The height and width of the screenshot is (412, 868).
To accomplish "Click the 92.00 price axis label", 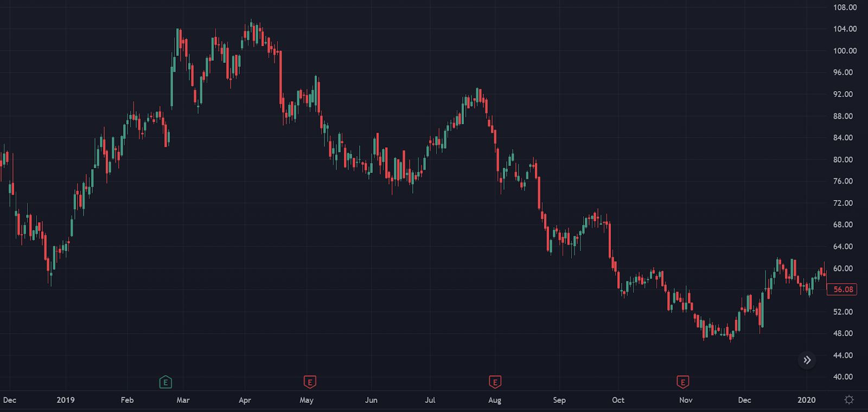I will click(x=843, y=94).
